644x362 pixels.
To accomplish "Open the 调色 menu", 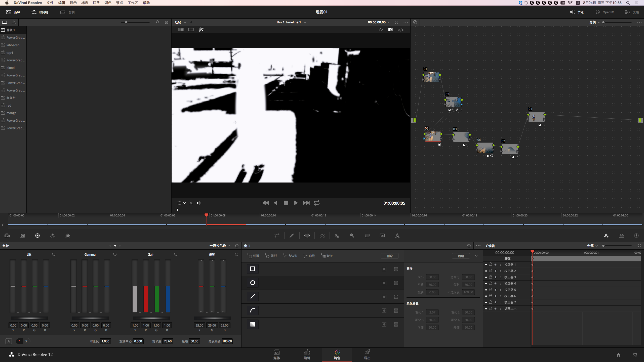I will pyautogui.click(x=108, y=3).
